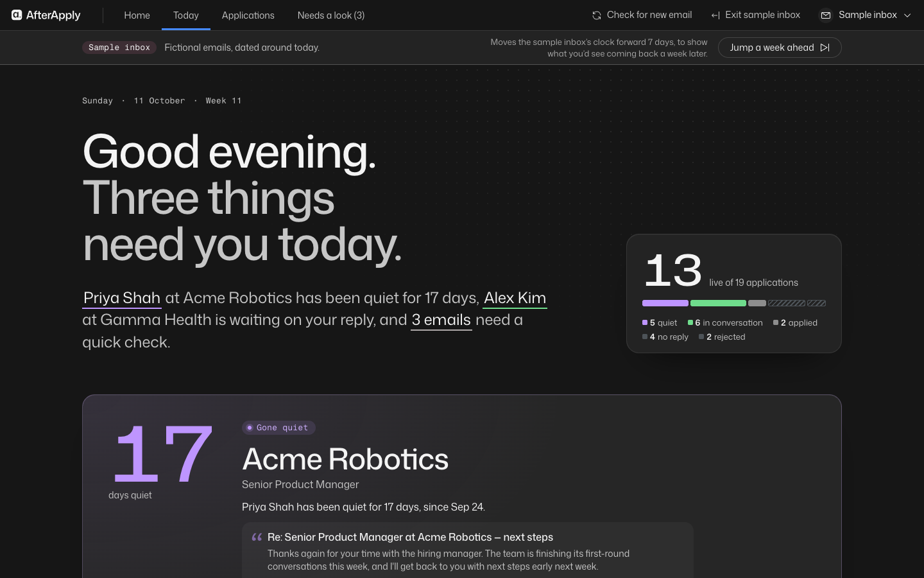Click the envelope icon beside Sample inbox
This screenshot has width=924, height=578.
[826, 15]
